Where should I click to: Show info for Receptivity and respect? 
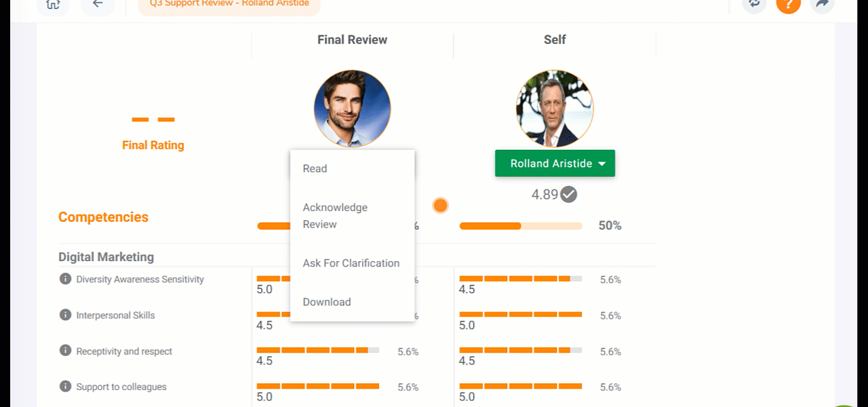pyautogui.click(x=65, y=351)
